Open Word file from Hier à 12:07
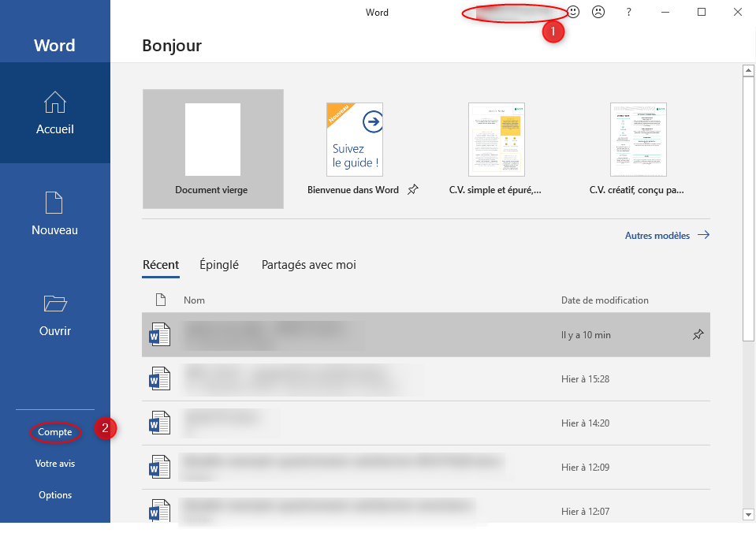Viewport: 756px width, 533px height. (x=426, y=508)
